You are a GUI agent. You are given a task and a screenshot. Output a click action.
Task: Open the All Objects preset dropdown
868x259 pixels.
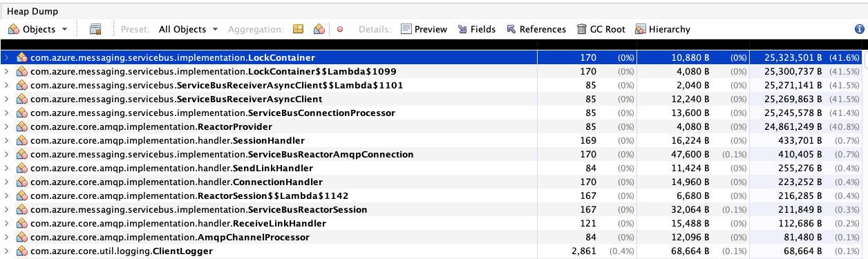point(188,30)
